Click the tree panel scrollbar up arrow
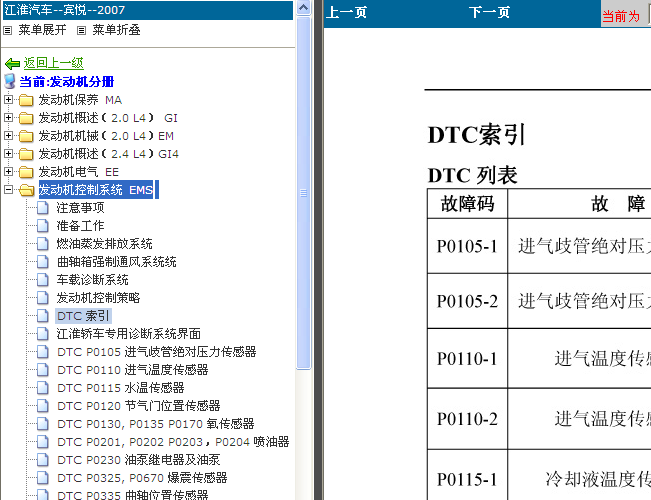 click(x=304, y=7)
